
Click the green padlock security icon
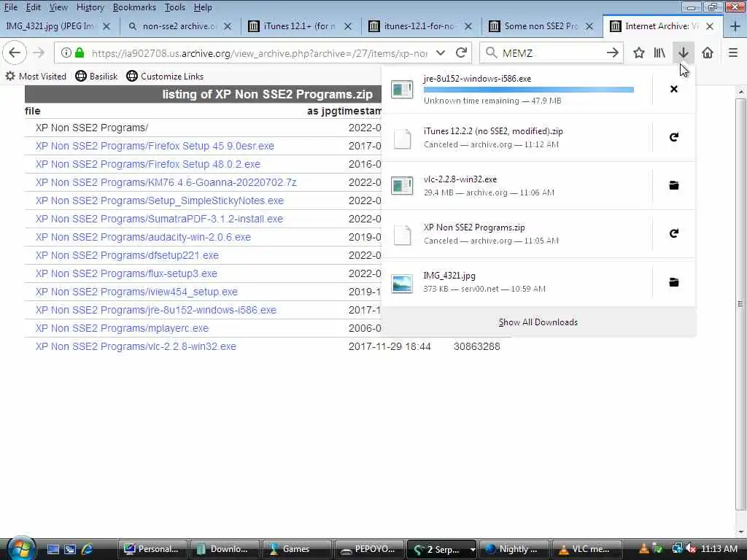80,52
